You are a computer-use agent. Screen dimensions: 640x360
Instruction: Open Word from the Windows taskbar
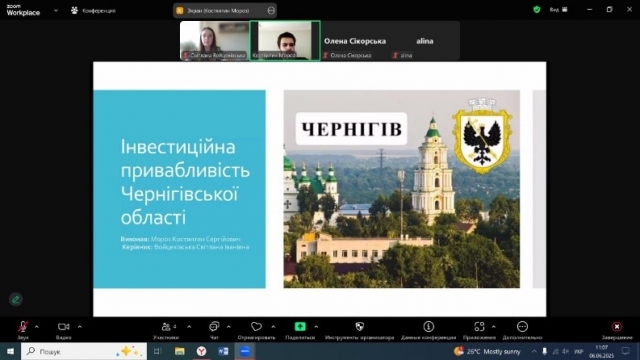223,351
